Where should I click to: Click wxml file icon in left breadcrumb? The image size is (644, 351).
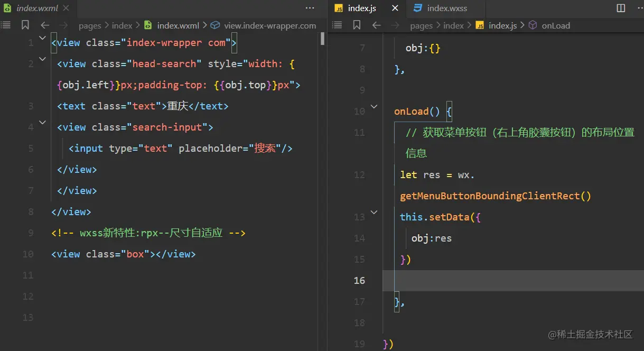[148, 25]
